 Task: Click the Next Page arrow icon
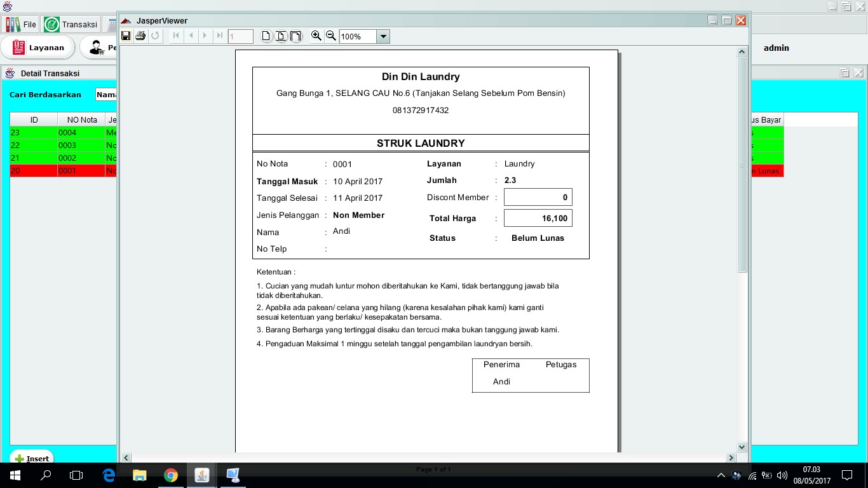[205, 36]
